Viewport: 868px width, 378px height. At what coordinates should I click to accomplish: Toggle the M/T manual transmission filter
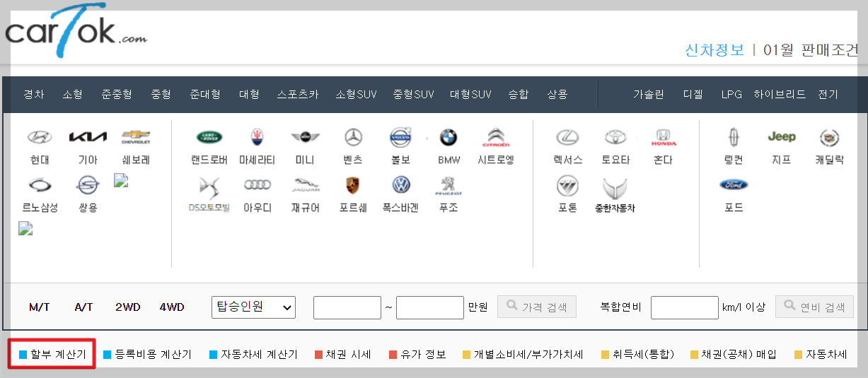coord(40,307)
